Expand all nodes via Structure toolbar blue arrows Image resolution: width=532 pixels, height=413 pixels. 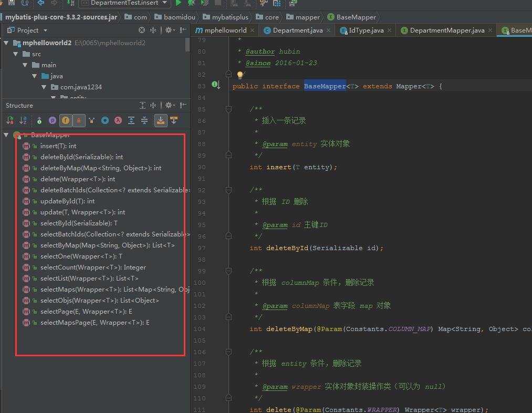coord(131,120)
